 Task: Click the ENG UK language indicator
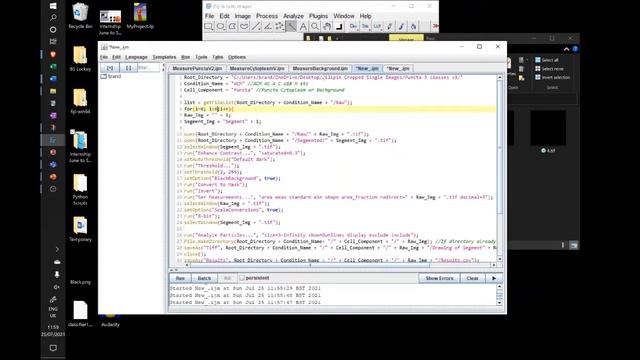coord(53,312)
